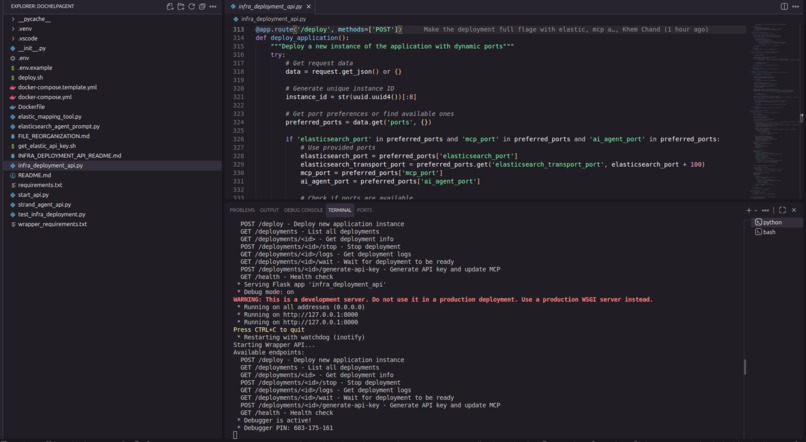This screenshot has height=442, width=806.
Task: Click the editor vertical scrollbar handle
Action: coord(801,118)
